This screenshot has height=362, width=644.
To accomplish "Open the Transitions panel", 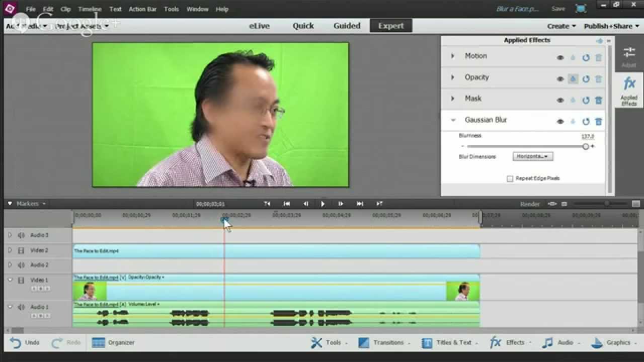I will coord(384,342).
